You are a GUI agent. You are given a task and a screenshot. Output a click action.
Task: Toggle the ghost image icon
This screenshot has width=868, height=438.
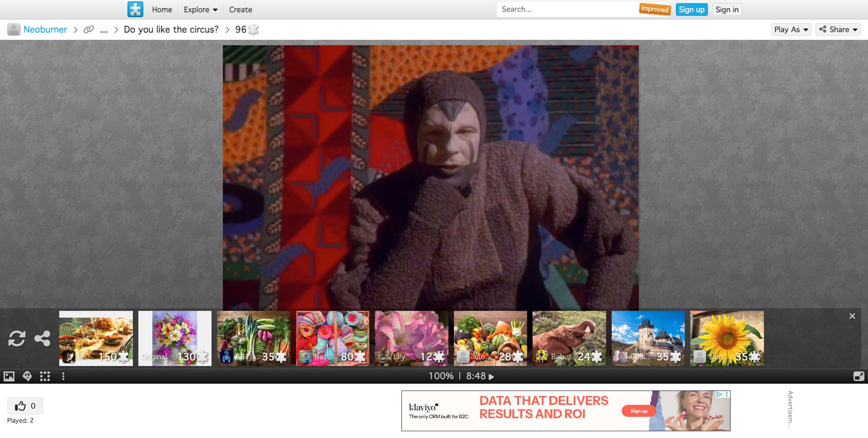(27, 376)
